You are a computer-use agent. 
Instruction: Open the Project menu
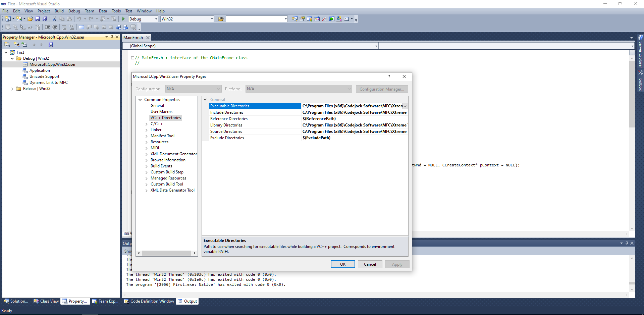click(44, 11)
